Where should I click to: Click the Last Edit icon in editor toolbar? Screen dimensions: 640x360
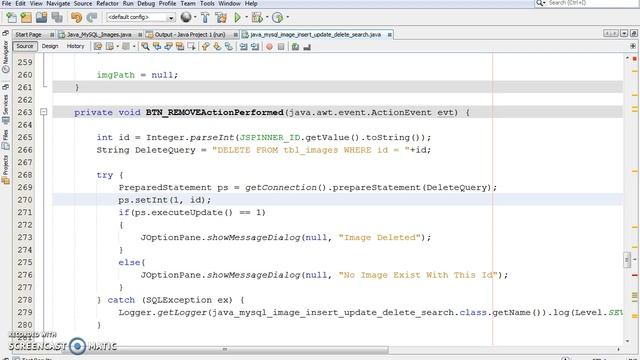98,47
